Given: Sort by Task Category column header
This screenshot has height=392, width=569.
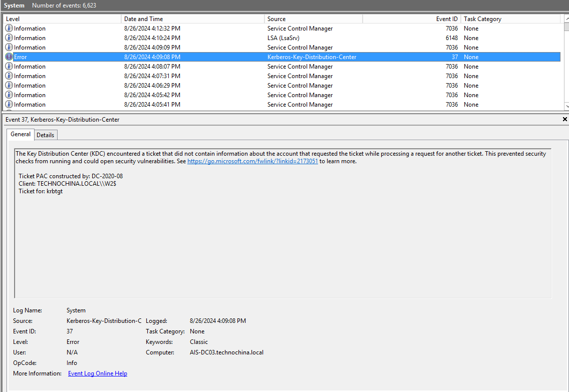Looking at the screenshot, I should (x=510, y=19).
